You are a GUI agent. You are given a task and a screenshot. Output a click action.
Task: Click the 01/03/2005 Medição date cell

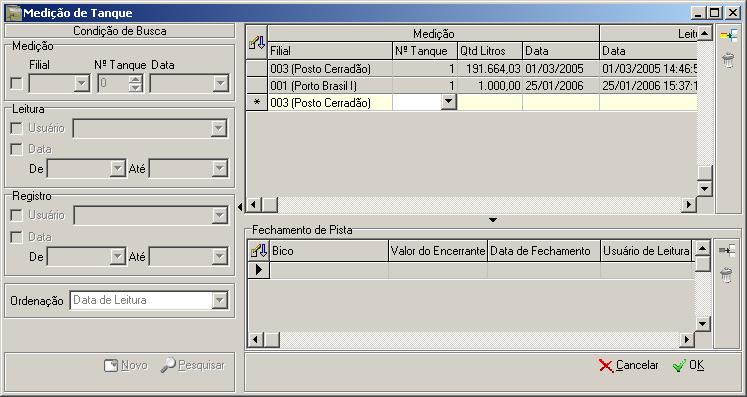(x=561, y=69)
